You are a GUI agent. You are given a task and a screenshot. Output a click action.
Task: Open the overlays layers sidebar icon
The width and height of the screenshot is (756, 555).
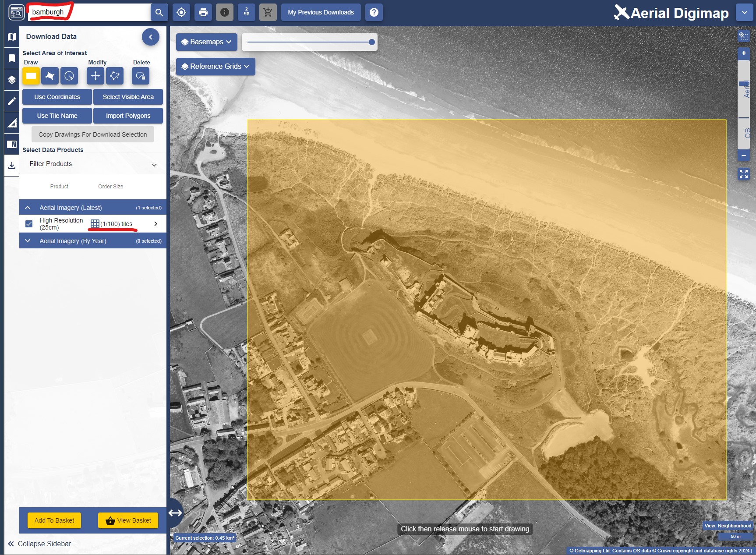click(12, 80)
